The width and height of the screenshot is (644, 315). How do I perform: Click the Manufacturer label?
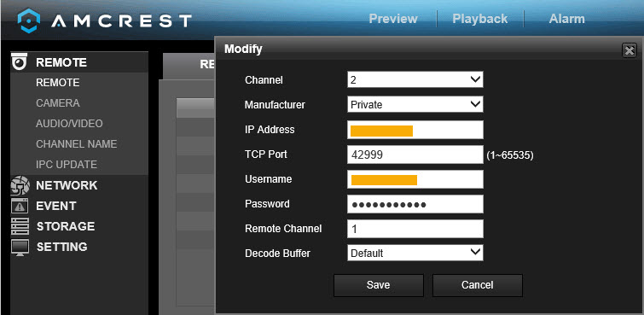[x=275, y=105]
